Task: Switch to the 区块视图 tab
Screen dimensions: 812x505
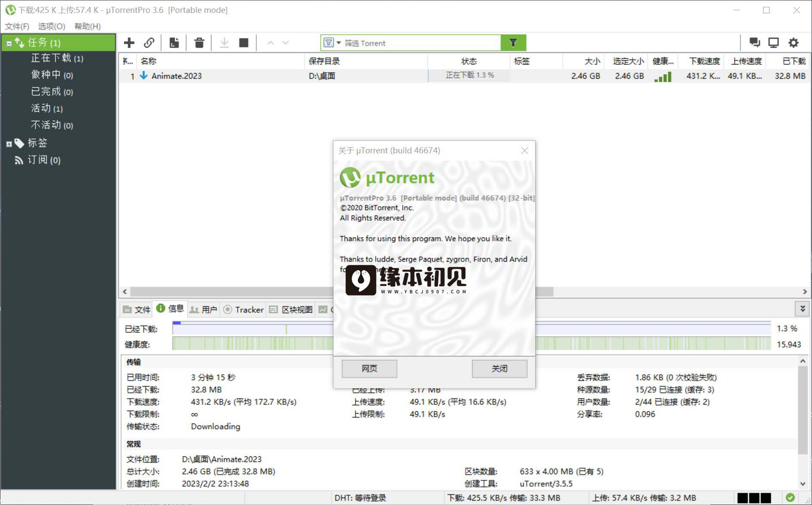Action: click(291, 310)
